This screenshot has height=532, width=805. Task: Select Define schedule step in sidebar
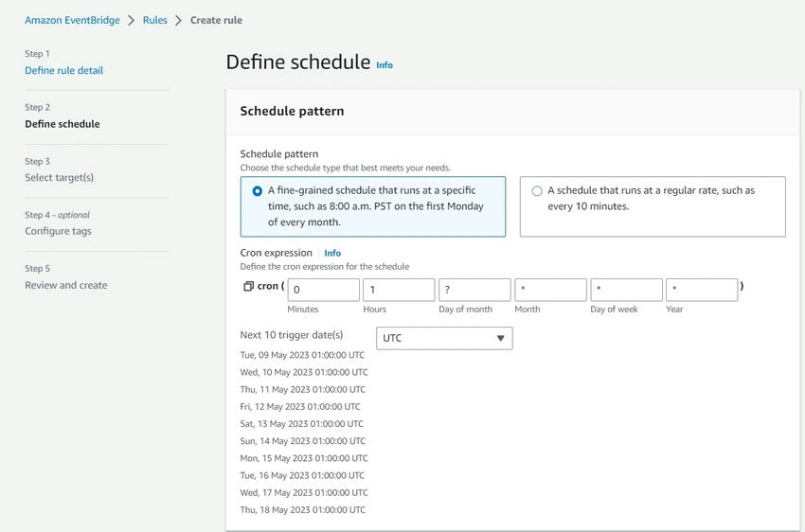(63, 124)
